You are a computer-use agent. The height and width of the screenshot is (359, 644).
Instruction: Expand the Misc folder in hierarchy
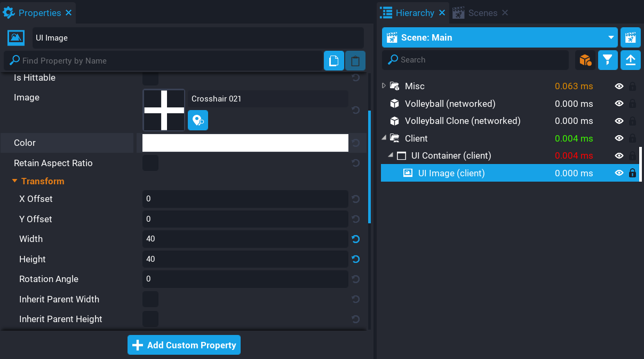point(384,86)
